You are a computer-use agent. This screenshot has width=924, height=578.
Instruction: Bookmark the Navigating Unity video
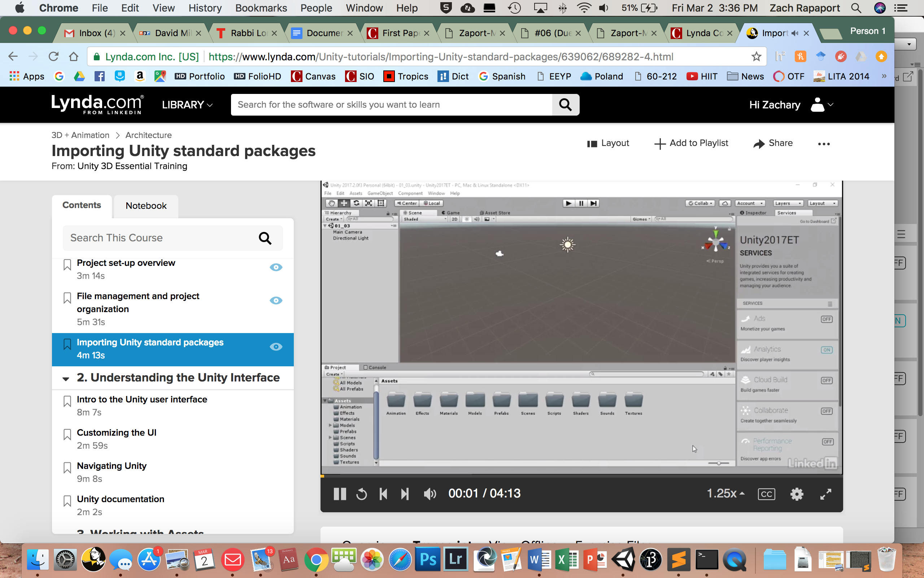(x=67, y=467)
